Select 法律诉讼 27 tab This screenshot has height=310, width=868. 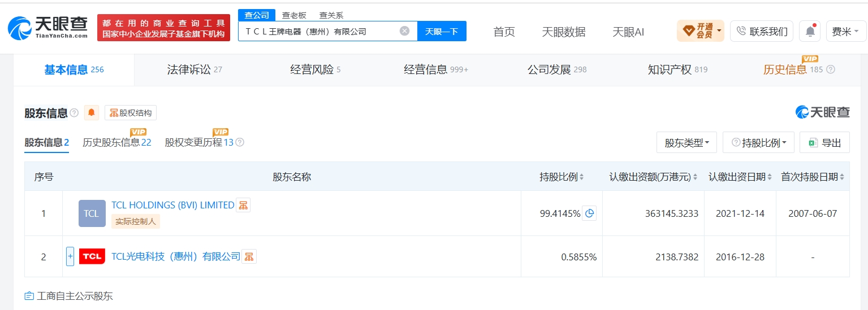click(x=195, y=69)
